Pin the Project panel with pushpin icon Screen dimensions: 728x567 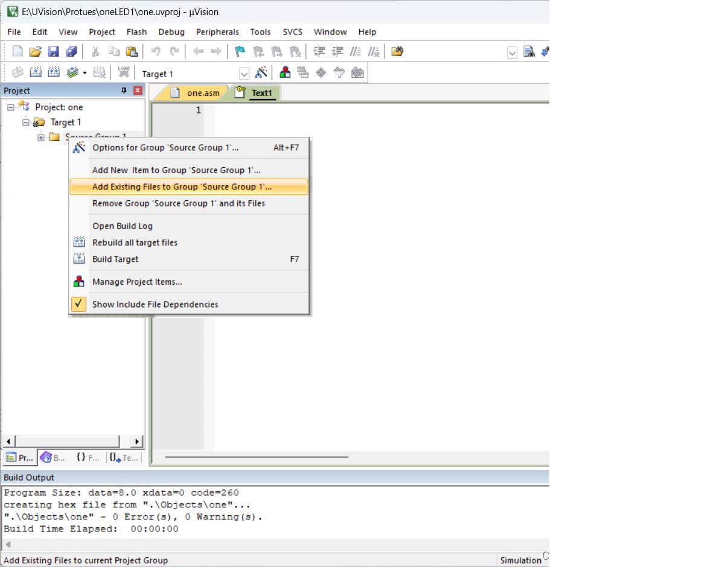[x=124, y=90]
